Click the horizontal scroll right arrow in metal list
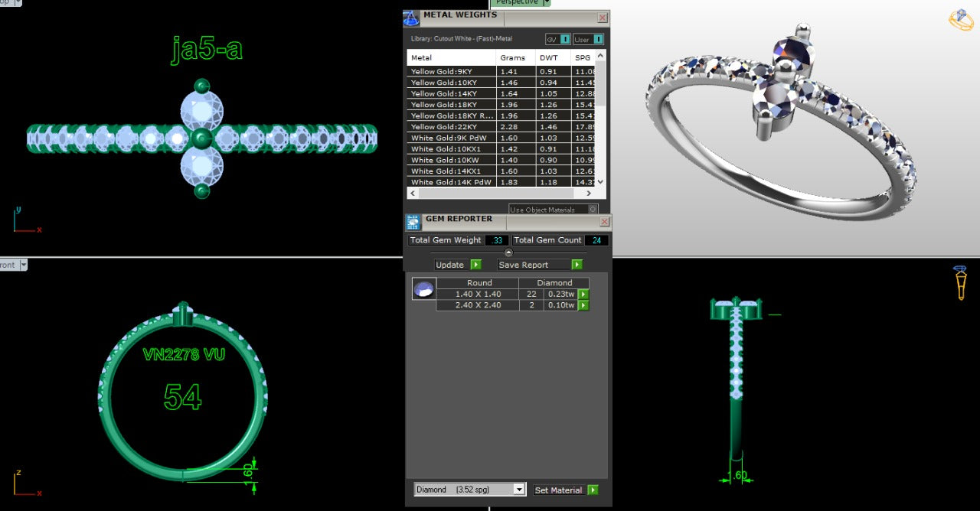The height and width of the screenshot is (511, 980). (x=590, y=194)
